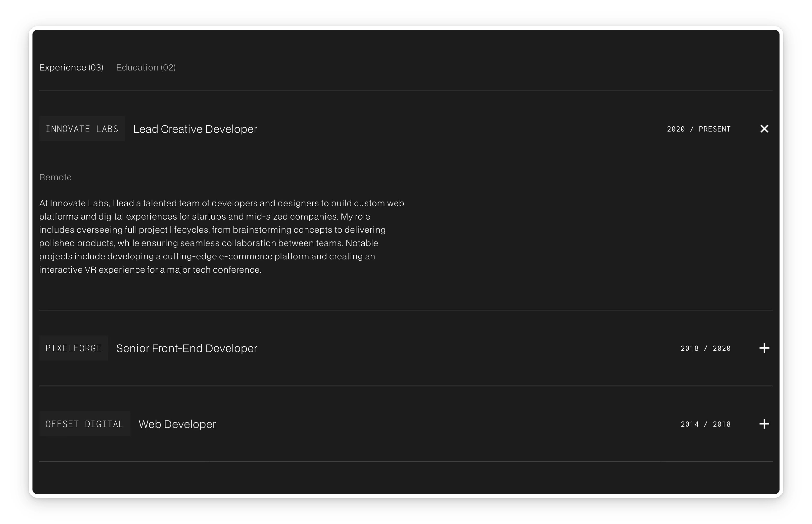Expand the Pixelforge entry with the plus icon
The width and height of the screenshot is (812, 524).
(764, 348)
